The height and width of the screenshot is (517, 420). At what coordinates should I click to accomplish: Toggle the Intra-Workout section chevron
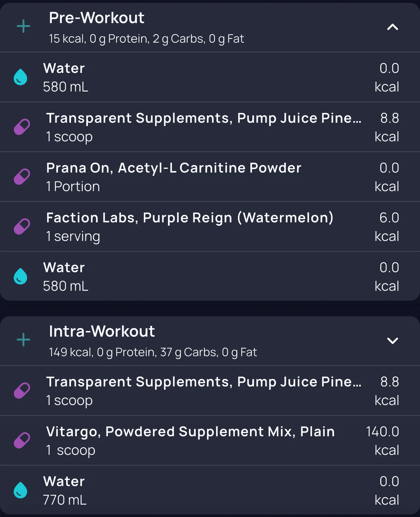click(392, 341)
